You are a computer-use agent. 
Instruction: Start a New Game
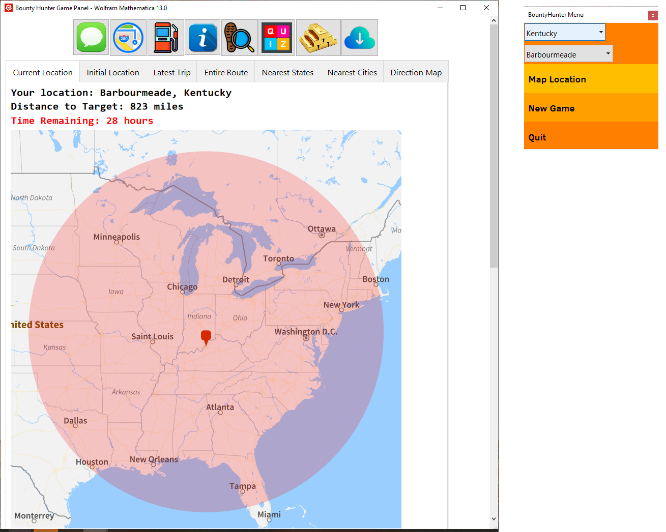[x=590, y=108]
